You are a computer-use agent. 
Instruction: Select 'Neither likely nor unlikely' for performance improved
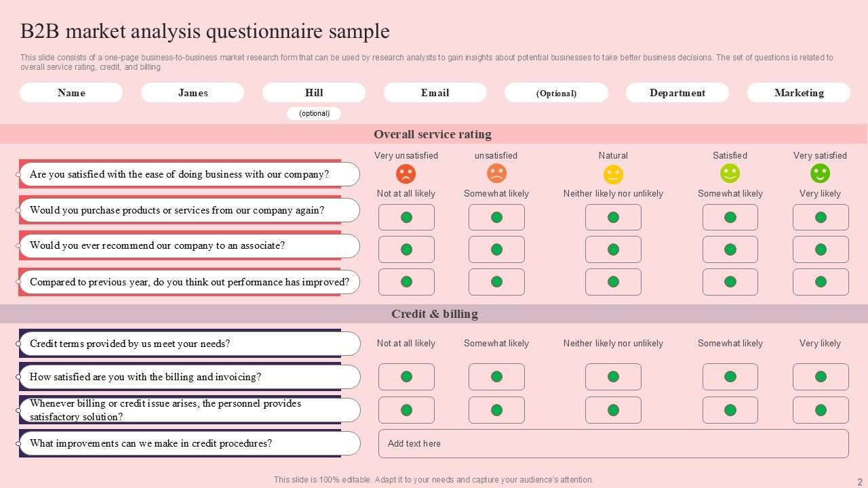[x=613, y=282]
